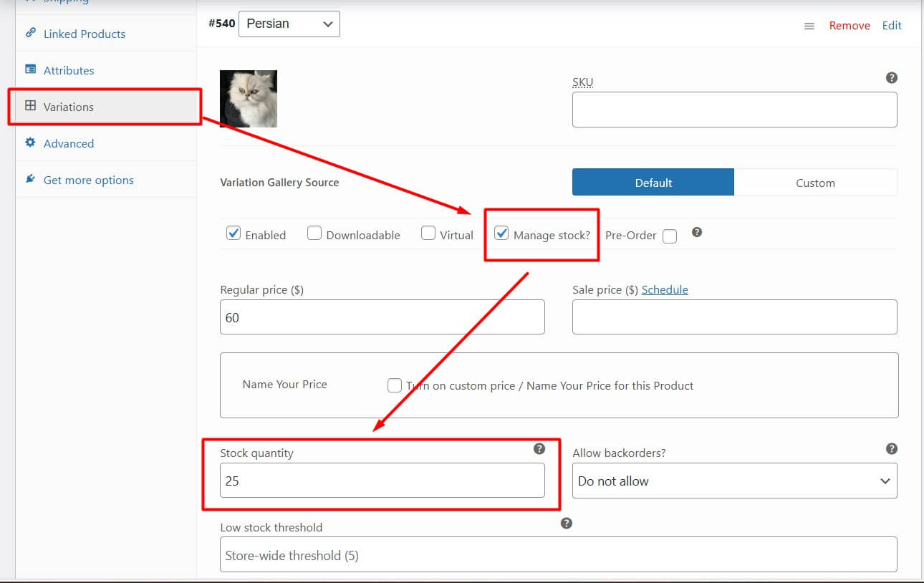The image size is (924, 583).
Task: Uncheck the Enabled checkbox
Action: point(234,233)
